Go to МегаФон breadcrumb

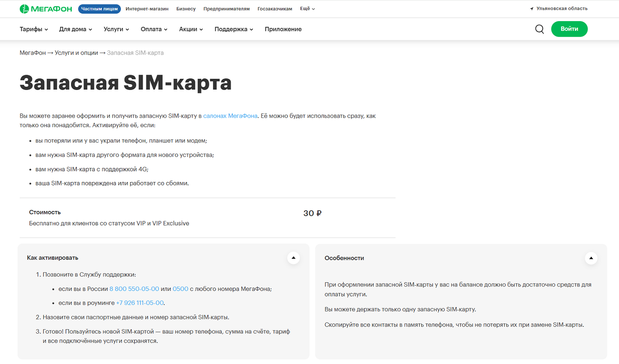pos(33,53)
